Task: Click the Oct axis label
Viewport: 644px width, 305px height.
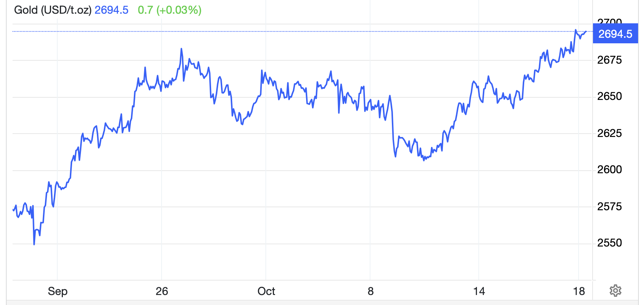Action: [x=267, y=292]
